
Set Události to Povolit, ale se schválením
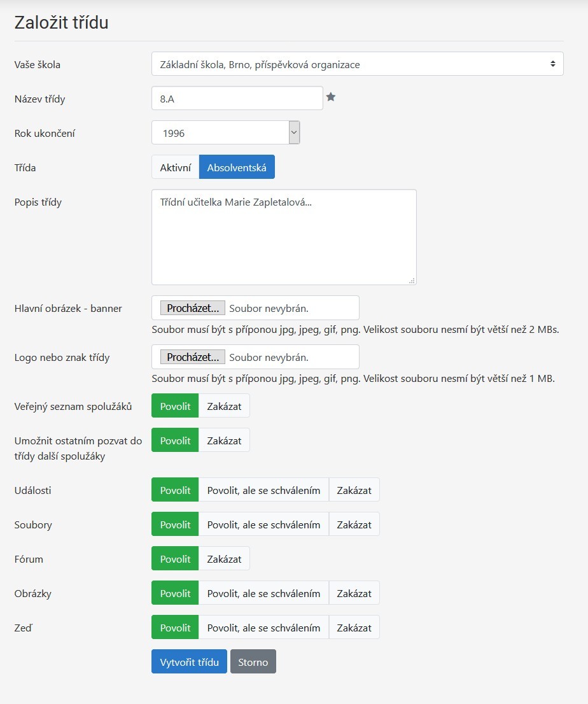[x=263, y=490]
